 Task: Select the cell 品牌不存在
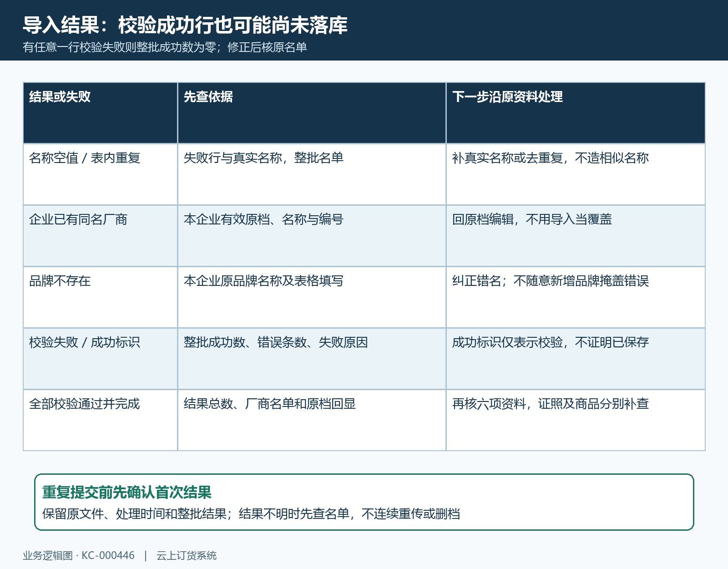coord(100,297)
